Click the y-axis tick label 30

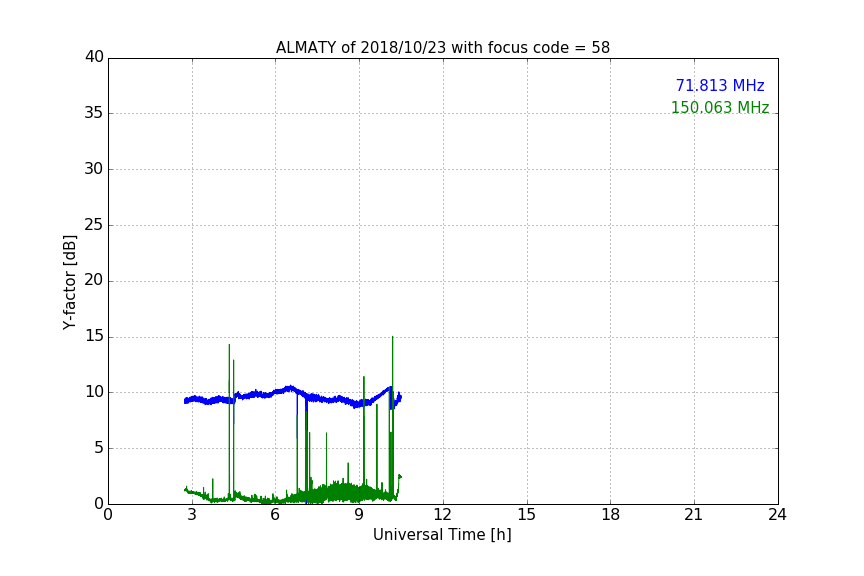click(x=94, y=169)
